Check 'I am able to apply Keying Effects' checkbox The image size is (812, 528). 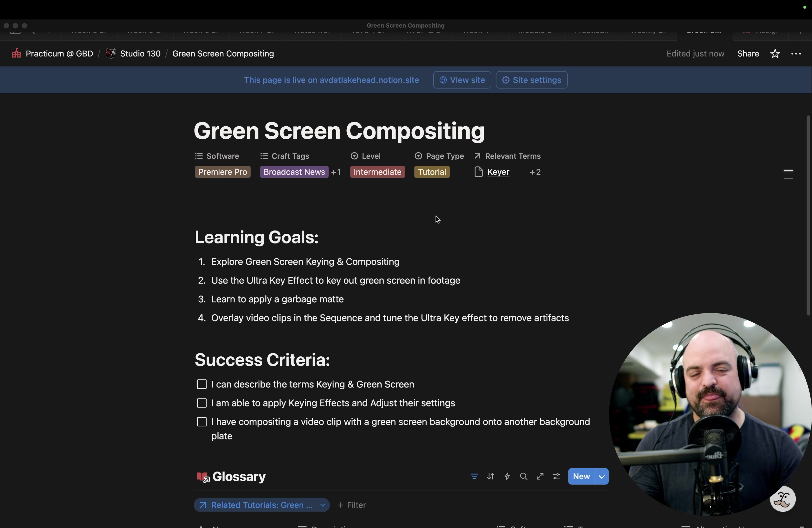point(202,403)
